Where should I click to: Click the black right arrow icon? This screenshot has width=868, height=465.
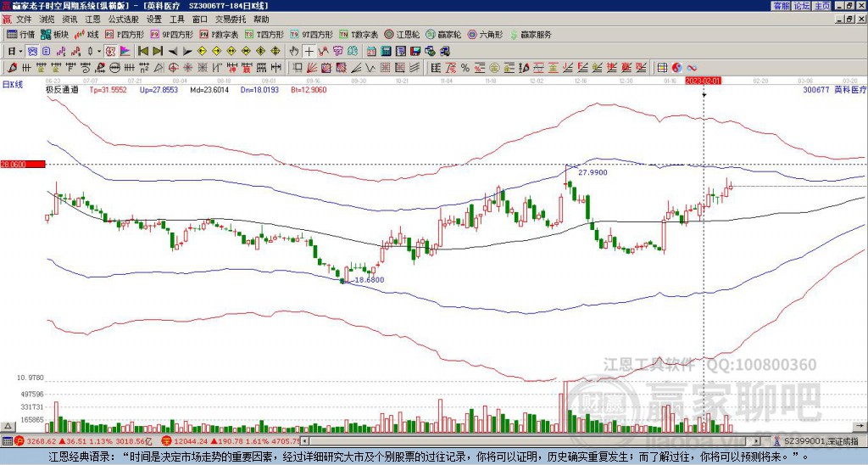(x=187, y=52)
